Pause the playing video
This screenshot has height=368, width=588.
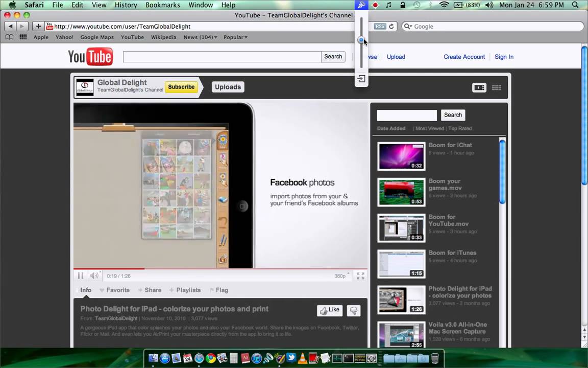tap(80, 275)
